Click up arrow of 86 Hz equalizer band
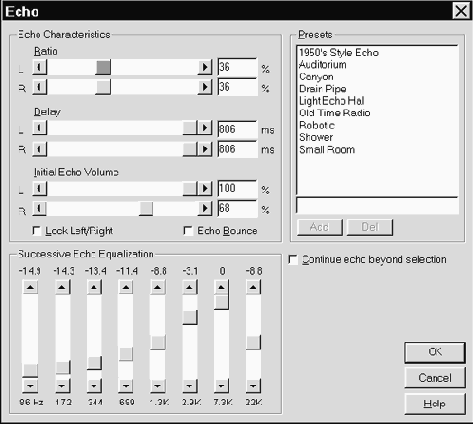This screenshot has height=424, width=473. click(30, 287)
